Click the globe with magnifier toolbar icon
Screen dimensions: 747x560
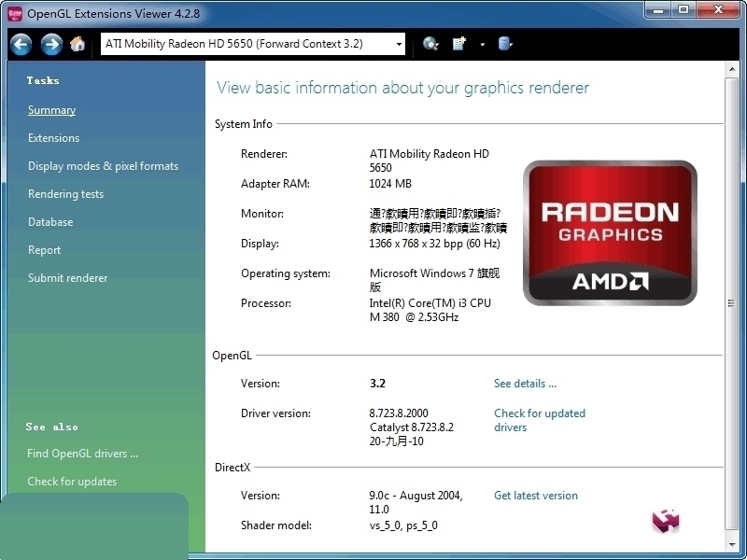(430, 44)
